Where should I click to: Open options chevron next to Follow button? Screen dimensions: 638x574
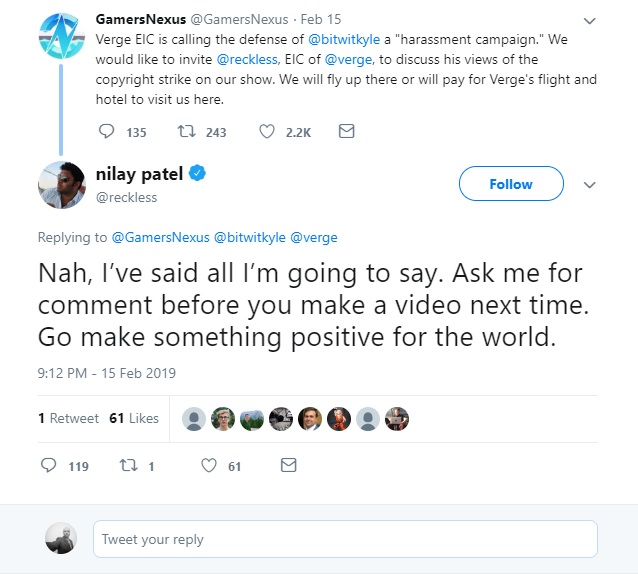click(x=590, y=185)
